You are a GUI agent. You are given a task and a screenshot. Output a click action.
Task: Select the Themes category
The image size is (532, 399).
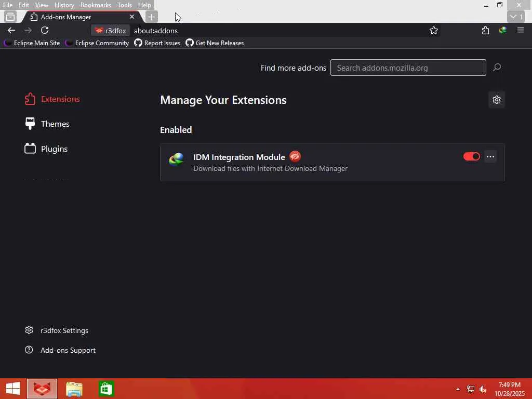(x=47, y=124)
